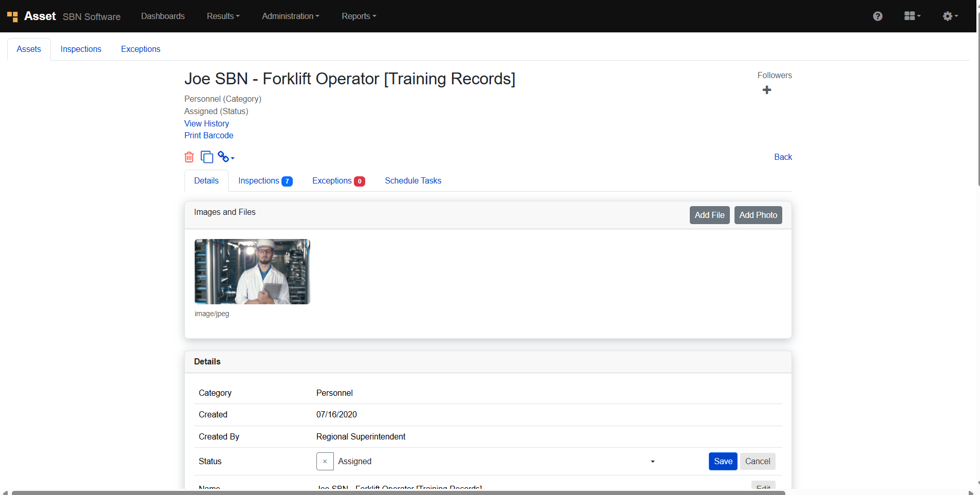This screenshot has width=980, height=495.
Task: Click the Asset logo icon
Action: [x=13, y=16]
